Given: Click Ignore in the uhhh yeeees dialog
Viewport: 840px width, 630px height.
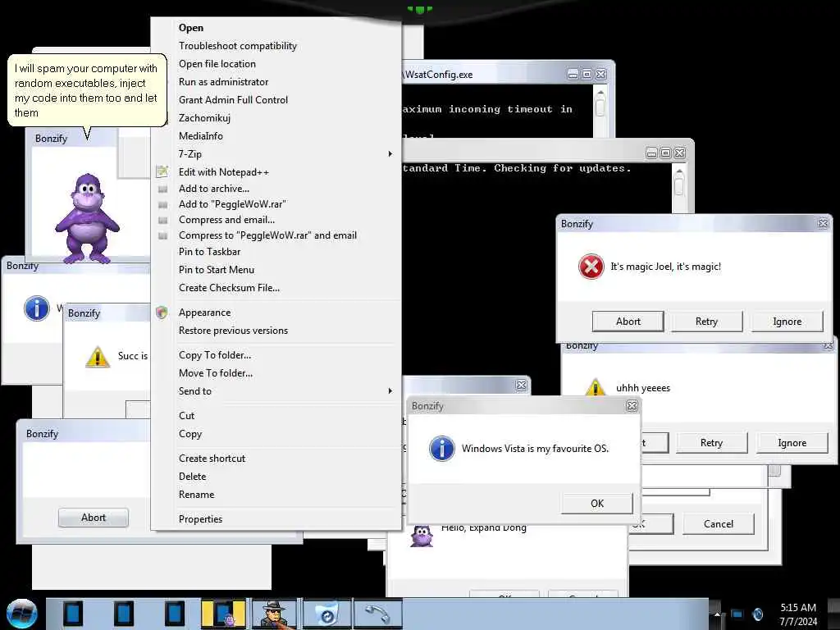Looking at the screenshot, I should [792, 442].
